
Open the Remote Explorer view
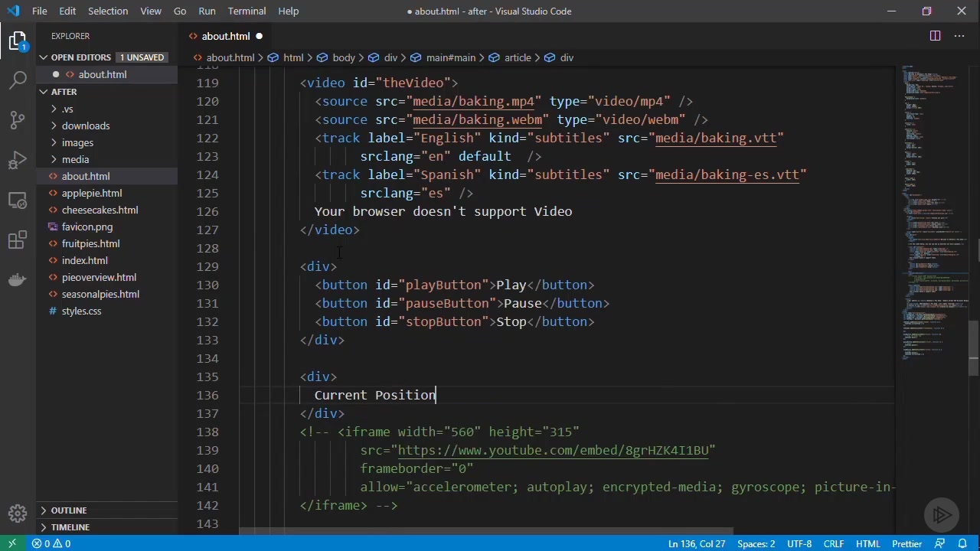coord(18,201)
